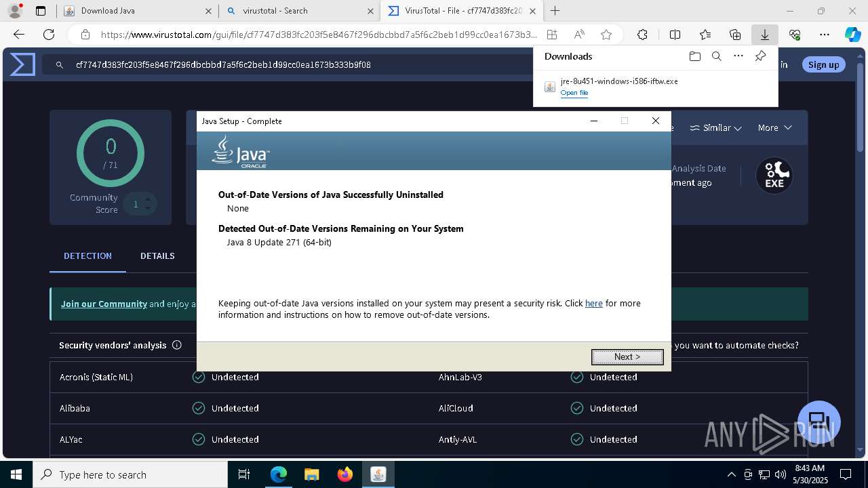Open more options in the Downloads panel
Image resolution: width=868 pixels, height=488 pixels.
point(738,56)
